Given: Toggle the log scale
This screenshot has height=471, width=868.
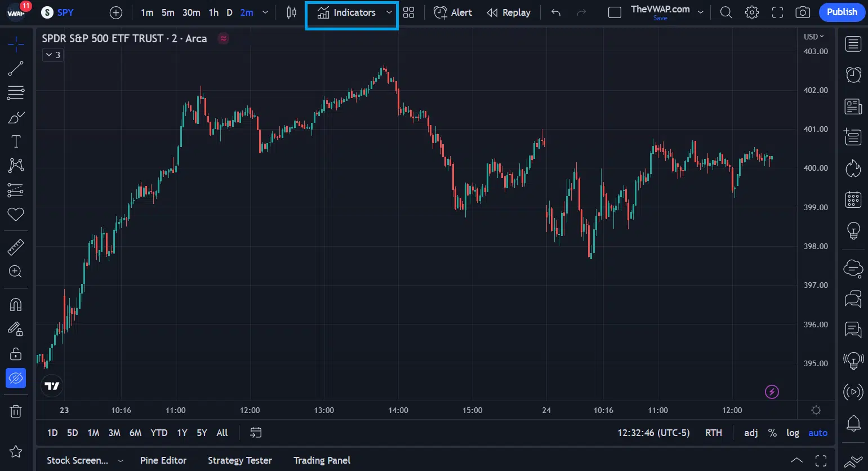Looking at the screenshot, I should pyautogui.click(x=793, y=433).
